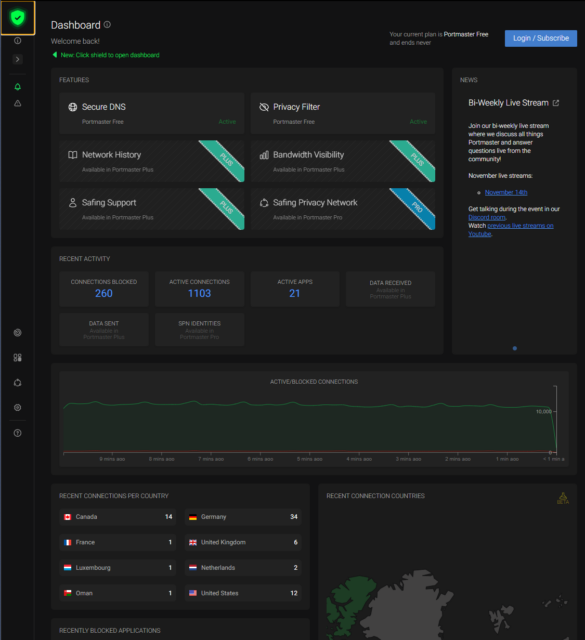Open notifications bell icon in sidebar
585x640 pixels.
(18, 87)
